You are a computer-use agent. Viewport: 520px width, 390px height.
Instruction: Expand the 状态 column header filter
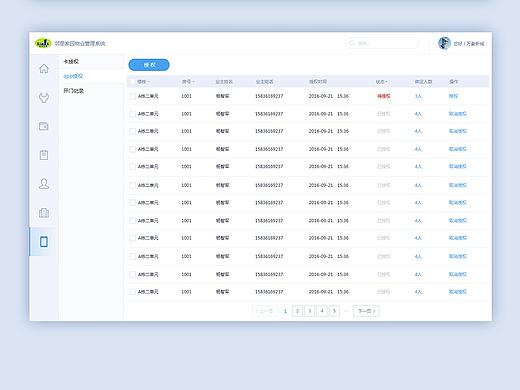382,82
